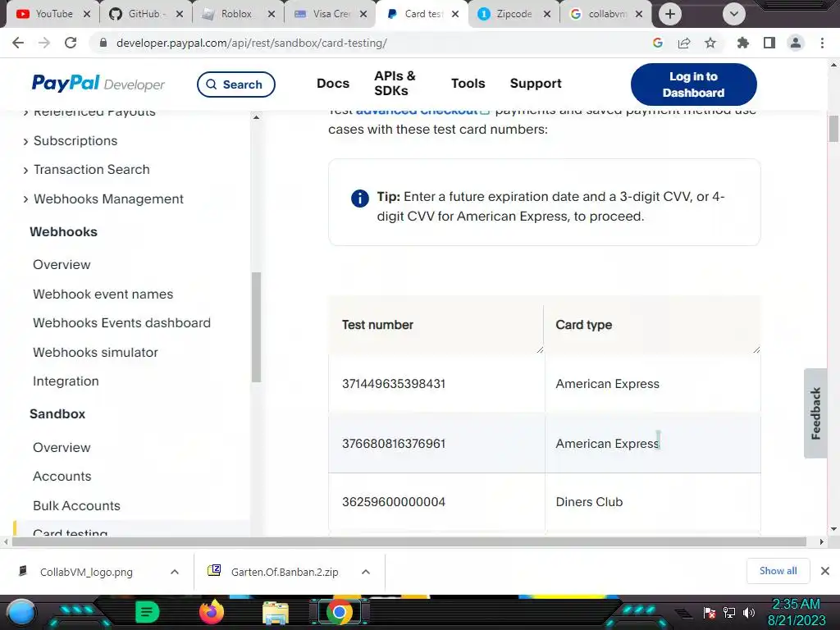Open Chrome three-dot menu
This screenshot has width=840, height=630.
click(x=822, y=43)
